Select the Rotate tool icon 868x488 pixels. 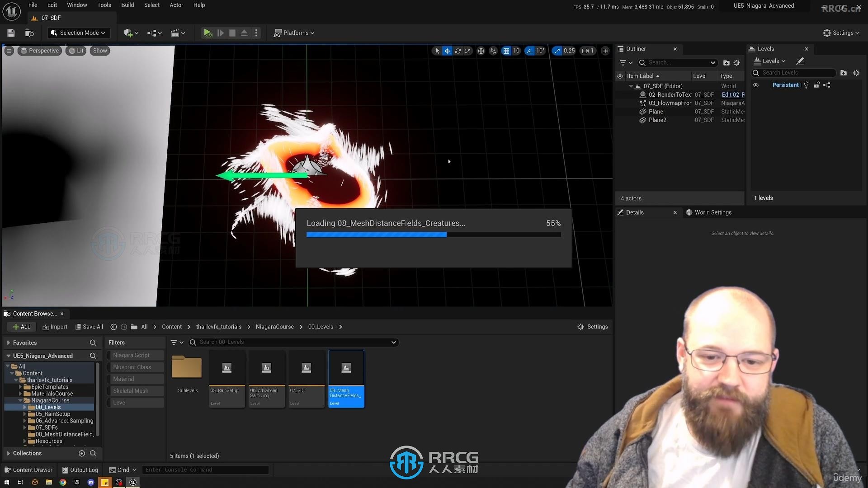point(458,51)
